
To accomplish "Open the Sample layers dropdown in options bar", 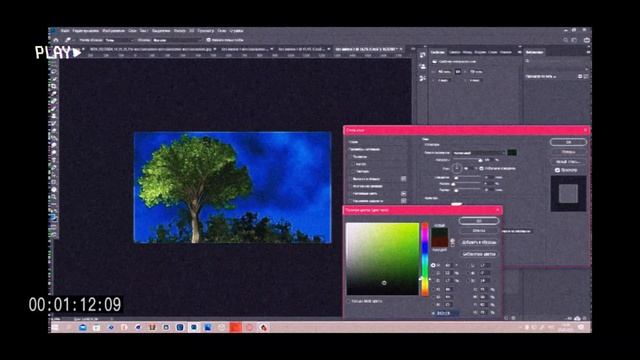I will (x=177, y=40).
